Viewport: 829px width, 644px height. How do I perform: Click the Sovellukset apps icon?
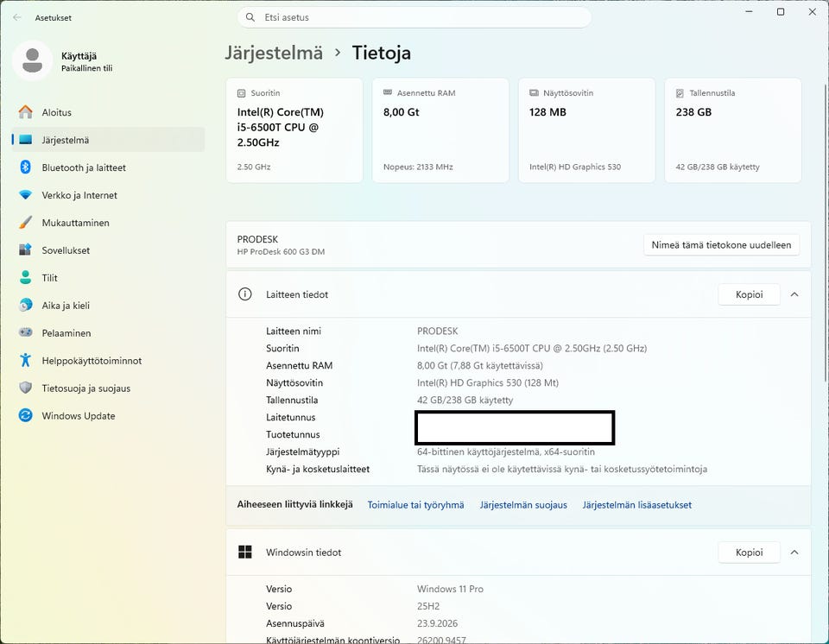25,250
